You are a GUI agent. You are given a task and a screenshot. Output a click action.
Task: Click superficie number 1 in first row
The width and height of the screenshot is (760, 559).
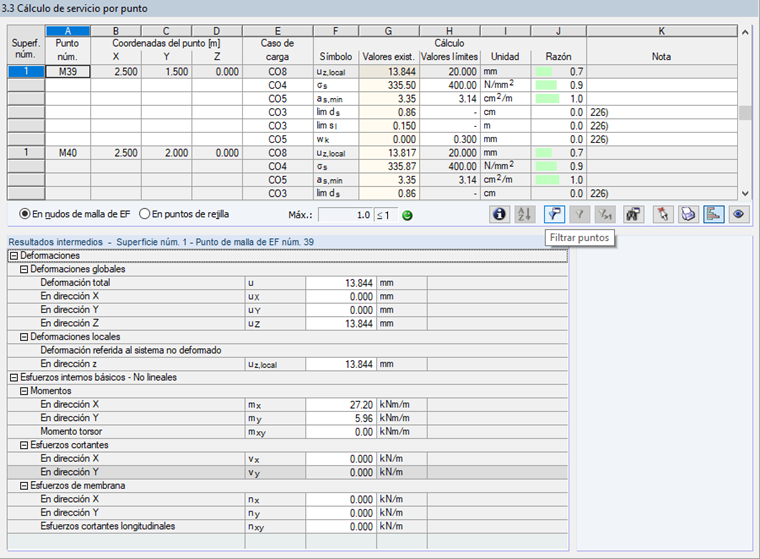pos(26,72)
